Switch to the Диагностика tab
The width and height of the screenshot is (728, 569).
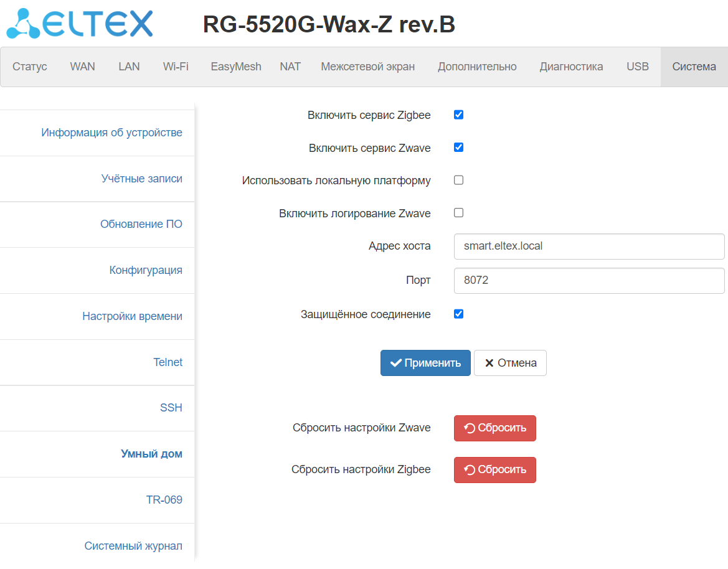pos(571,67)
